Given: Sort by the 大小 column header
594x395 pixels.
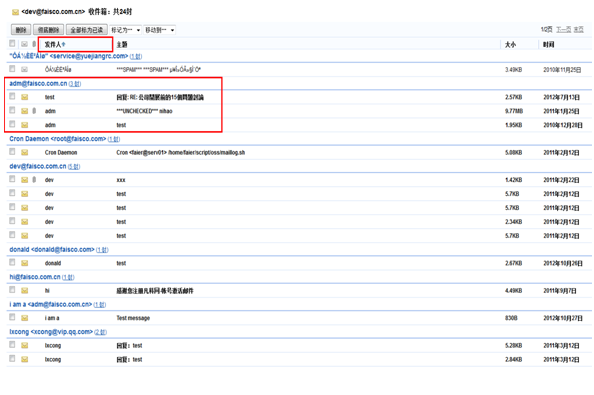Looking at the screenshot, I should pos(510,45).
